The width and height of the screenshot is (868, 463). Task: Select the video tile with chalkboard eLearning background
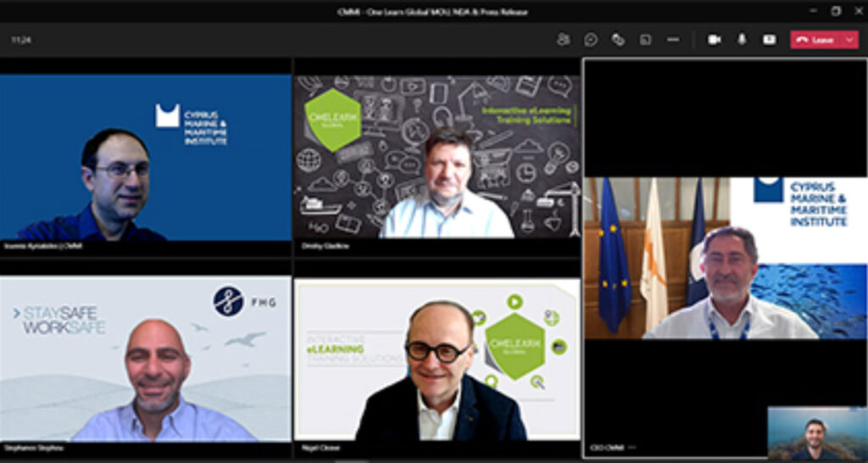click(x=437, y=157)
